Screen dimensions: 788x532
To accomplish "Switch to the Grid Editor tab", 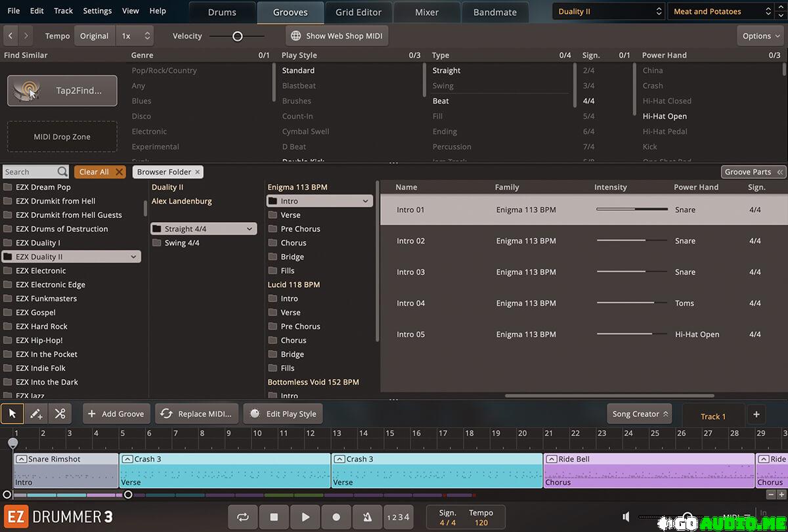I will click(359, 12).
